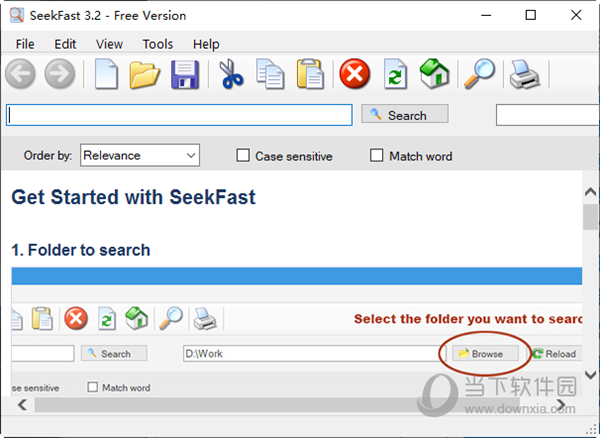The height and width of the screenshot is (438, 600).
Task: Click the '1. Folder to search' heading
Action: (x=81, y=250)
